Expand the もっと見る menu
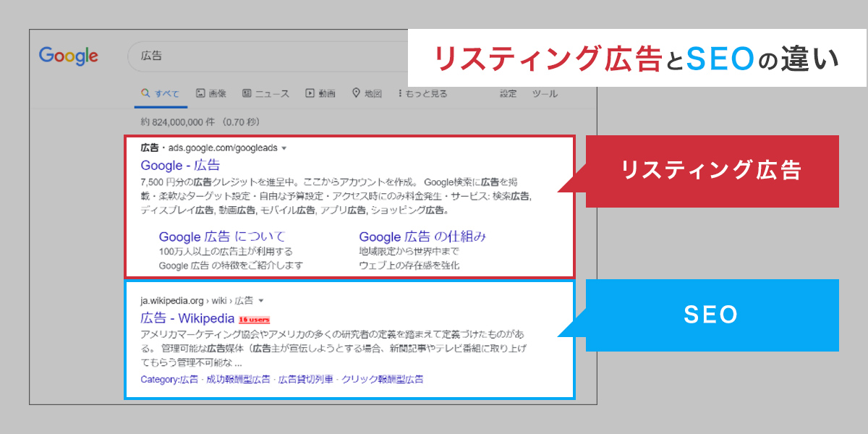Viewport: 868px width, 434px height. [422, 93]
